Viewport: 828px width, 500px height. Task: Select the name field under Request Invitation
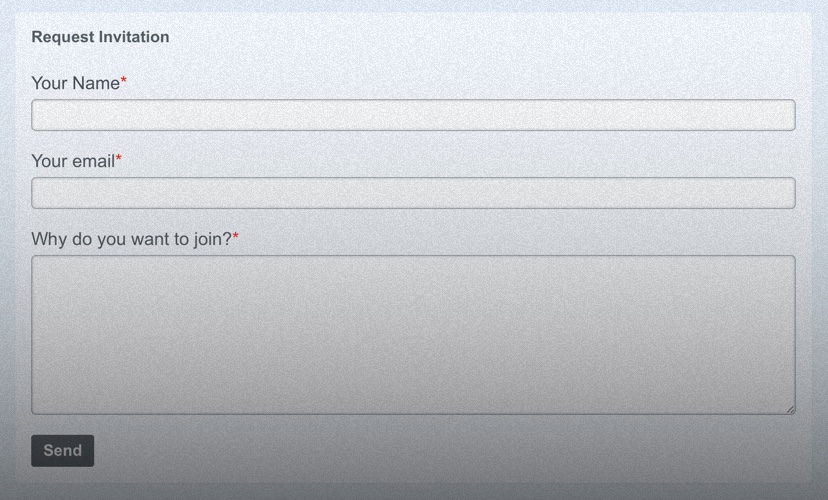pos(413,115)
